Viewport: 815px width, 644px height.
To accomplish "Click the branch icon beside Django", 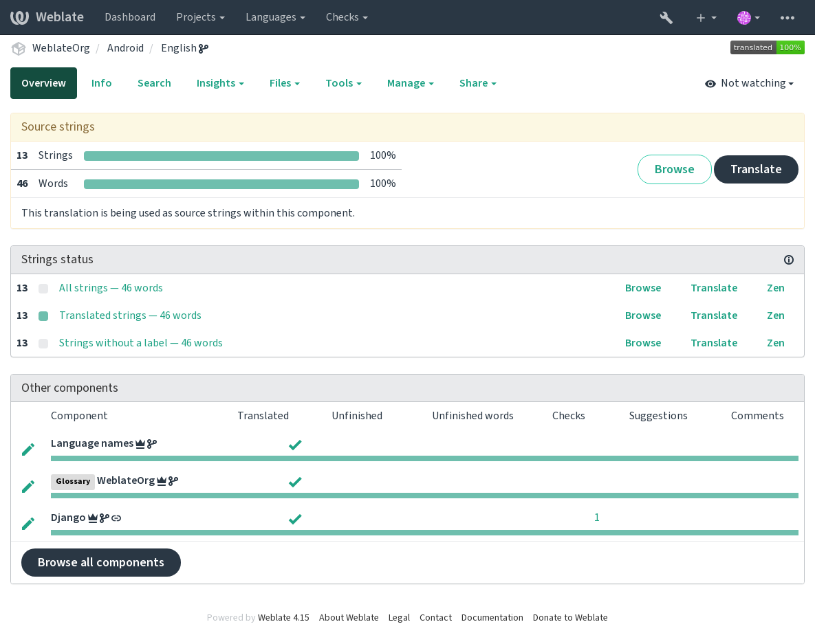I will 105,518.
